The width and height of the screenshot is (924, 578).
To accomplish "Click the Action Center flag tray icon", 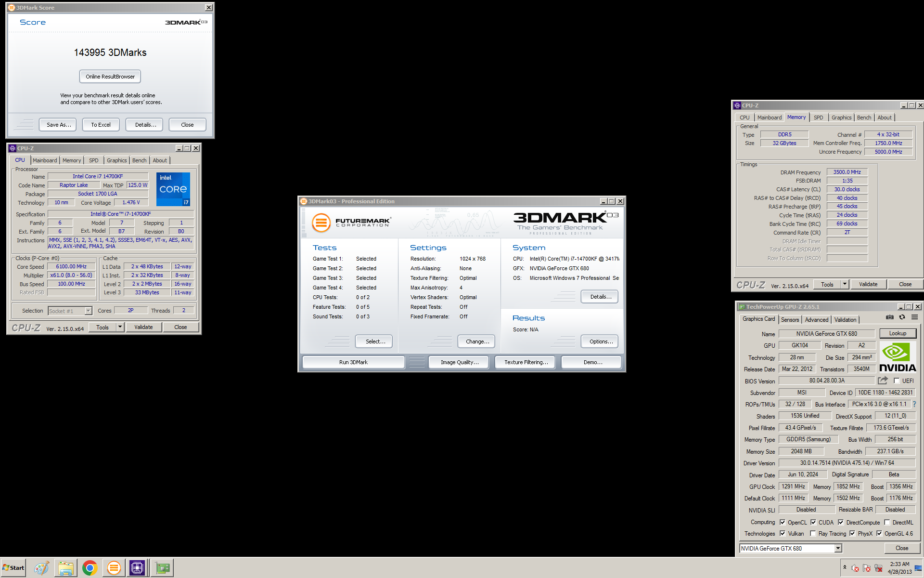I will (x=867, y=568).
